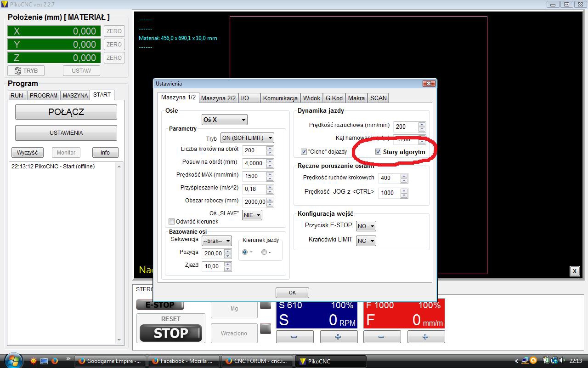
Task: Click the Obszar roboczy value field
Action: click(x=255, y=201)
